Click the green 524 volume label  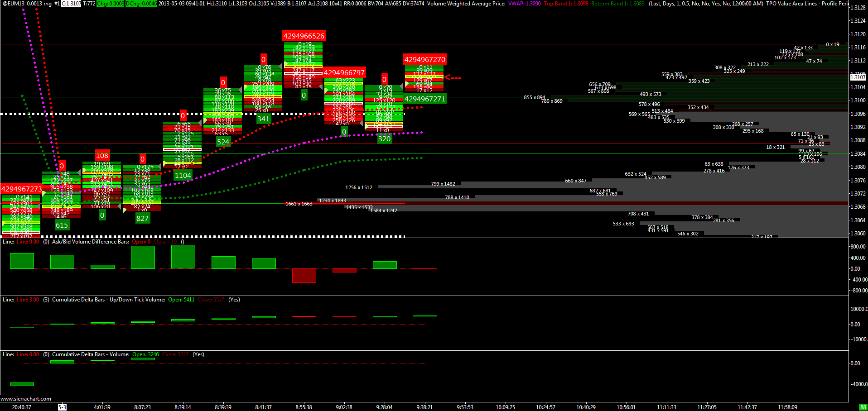tap(223, 142)
